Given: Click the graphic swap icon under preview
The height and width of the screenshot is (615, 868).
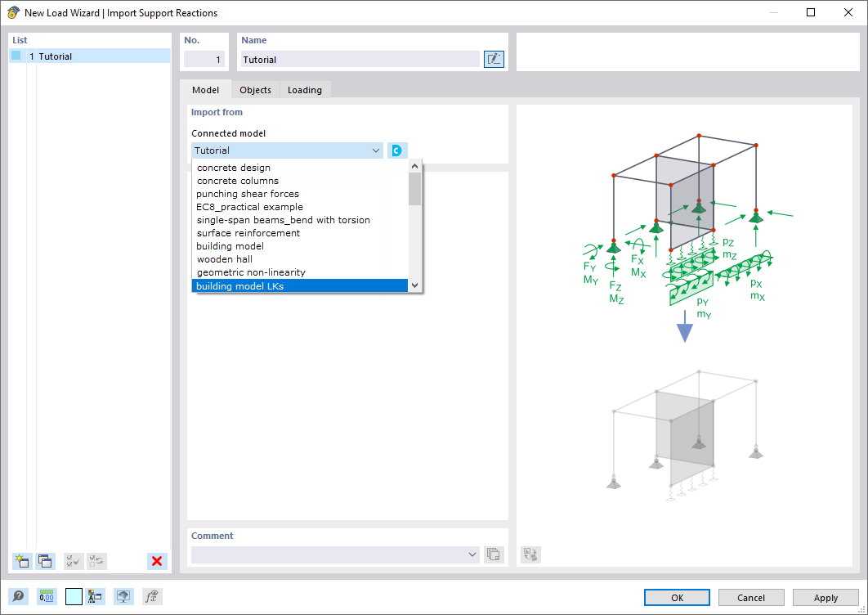Looking at the screenshot, I should 530,554.
